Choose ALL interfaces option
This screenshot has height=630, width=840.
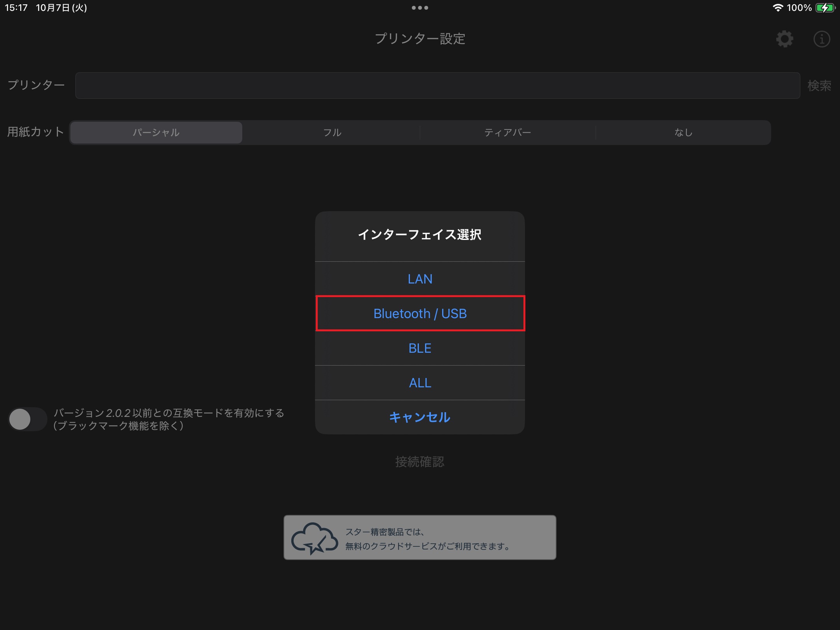[x=420, y=383]
